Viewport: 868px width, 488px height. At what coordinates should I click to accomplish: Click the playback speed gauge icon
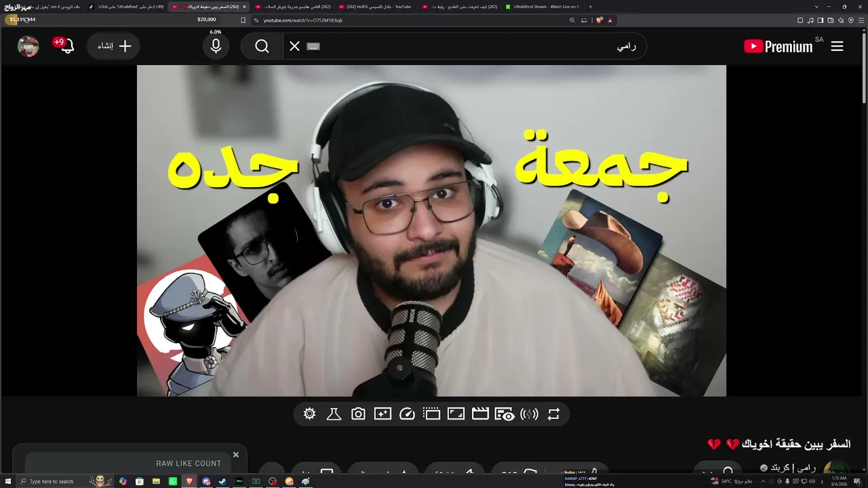click(x=407, y=414)
